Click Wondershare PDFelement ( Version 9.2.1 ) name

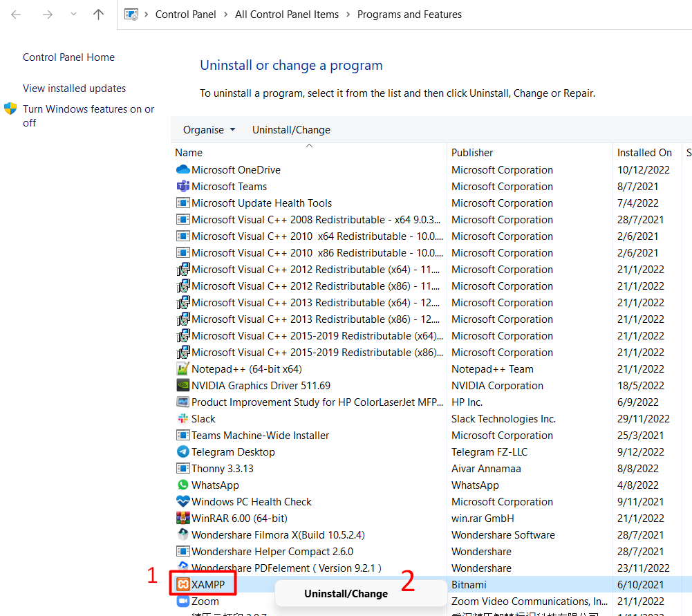[x=286, y=568]
